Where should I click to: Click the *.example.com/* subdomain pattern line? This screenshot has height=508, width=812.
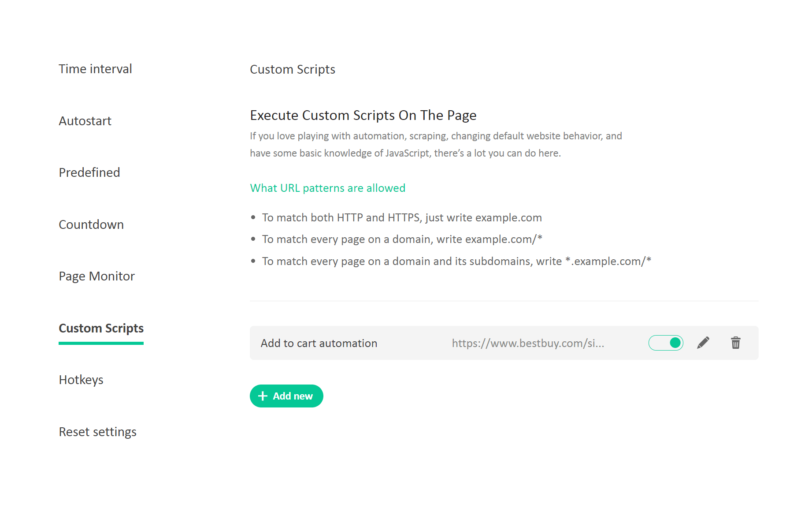tap(456, 261)
